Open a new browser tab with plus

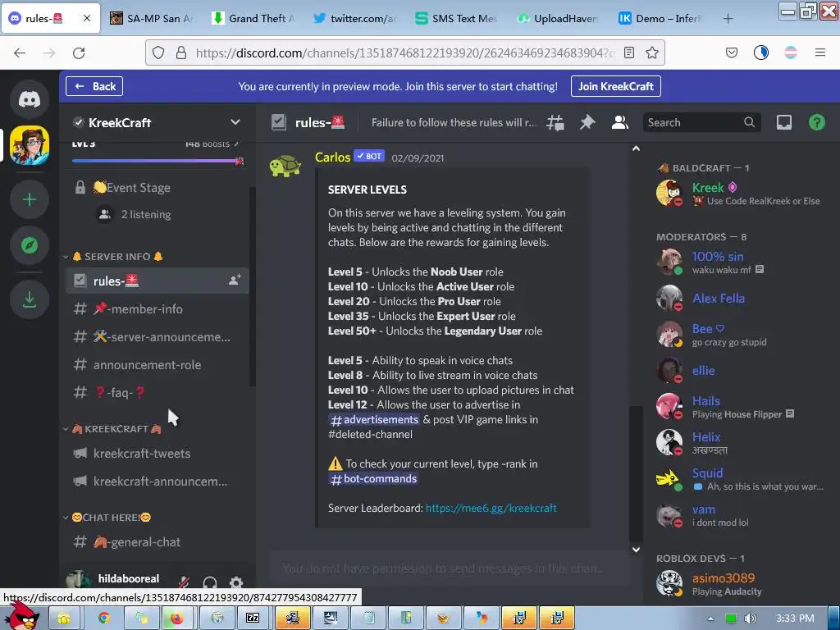tap(728, 19)
